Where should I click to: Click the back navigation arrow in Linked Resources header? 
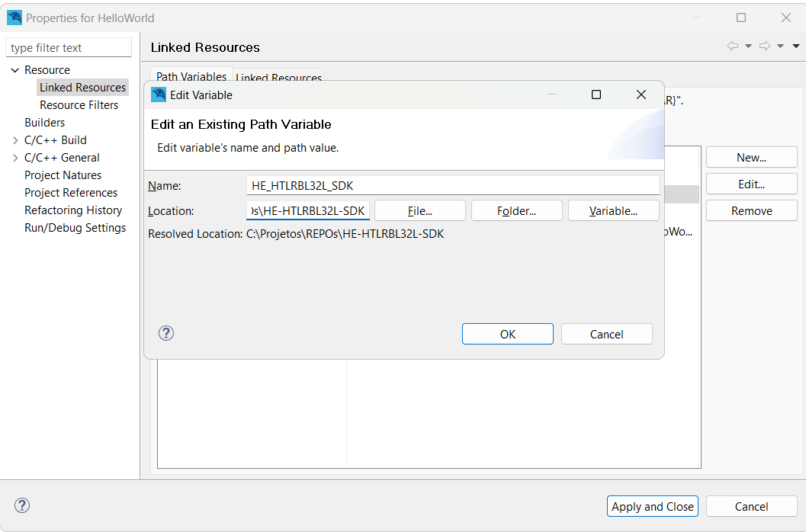coord(733,46)
